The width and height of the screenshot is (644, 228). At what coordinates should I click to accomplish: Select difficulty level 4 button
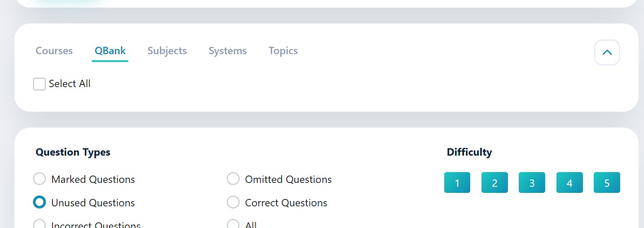[569, 182]
